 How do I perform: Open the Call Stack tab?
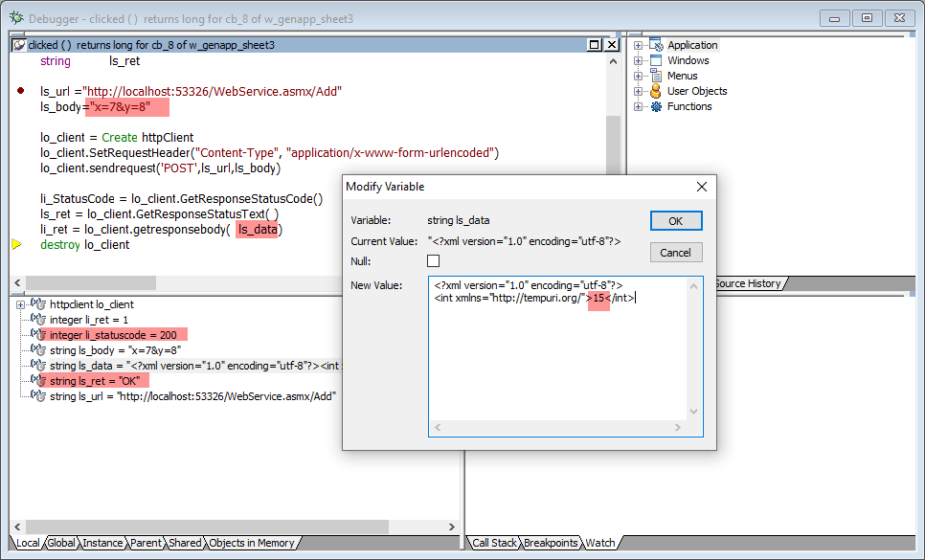click(494, 543)
